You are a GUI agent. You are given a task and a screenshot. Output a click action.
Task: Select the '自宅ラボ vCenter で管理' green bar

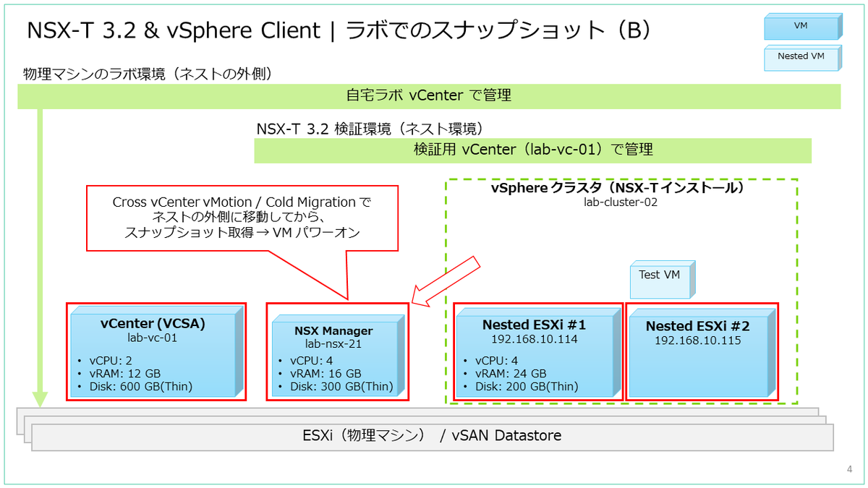[429, 96]
